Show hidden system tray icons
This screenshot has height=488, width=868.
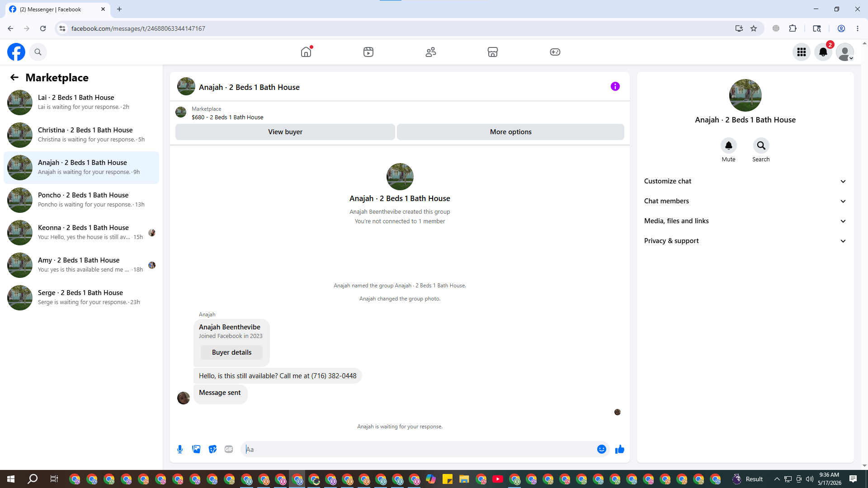pos(777,479)
